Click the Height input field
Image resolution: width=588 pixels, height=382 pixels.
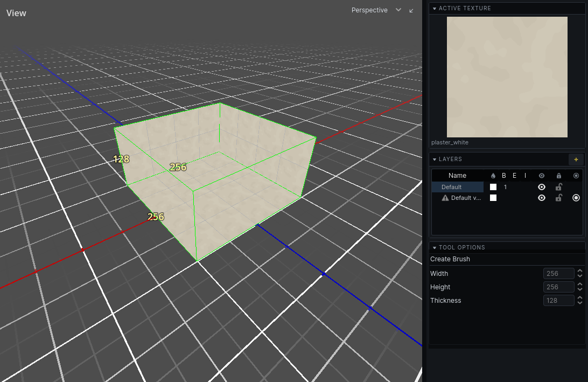point(558,287)
